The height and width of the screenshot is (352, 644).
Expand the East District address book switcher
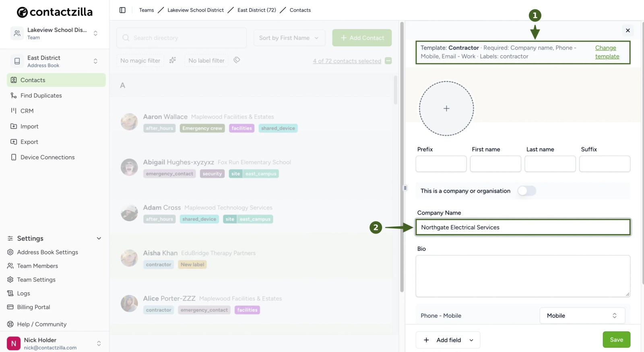click(95, 61)
